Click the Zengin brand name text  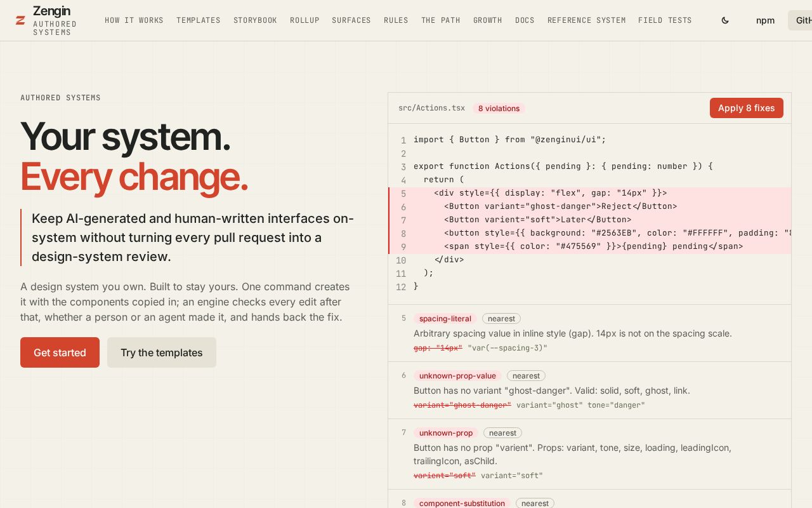click(51, 11)
